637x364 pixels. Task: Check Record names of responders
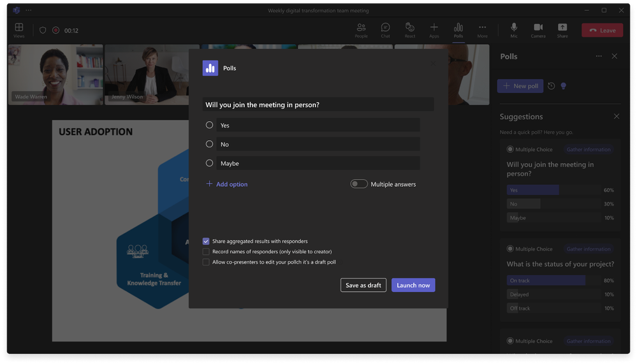click(206, 252)
